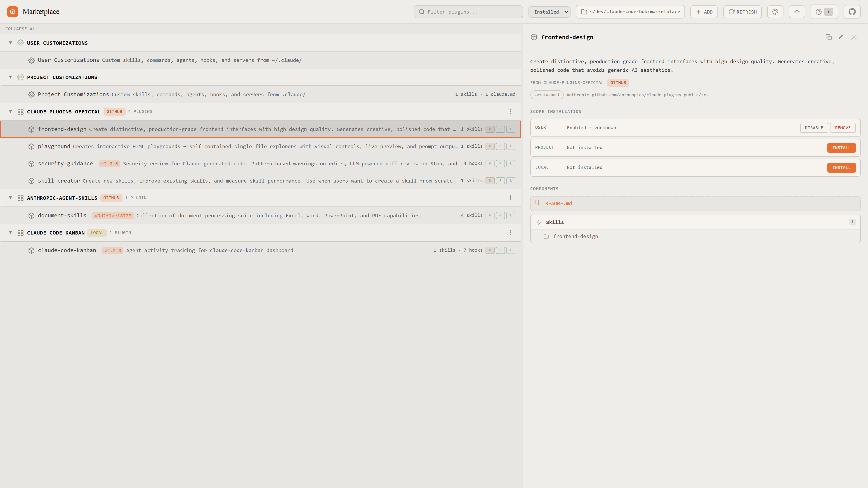The height and width of the screenshot is (488, 868).
Task: Collapse the Skills components section
Action: 695,222
